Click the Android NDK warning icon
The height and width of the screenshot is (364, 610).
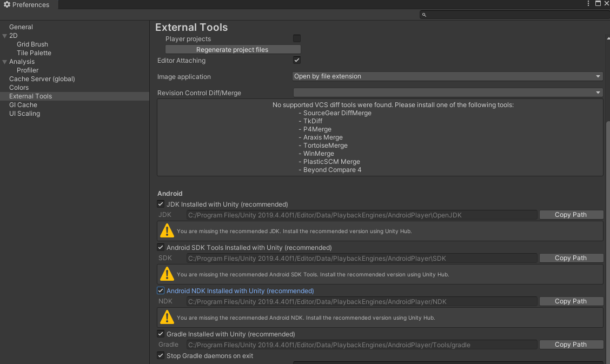167,317
